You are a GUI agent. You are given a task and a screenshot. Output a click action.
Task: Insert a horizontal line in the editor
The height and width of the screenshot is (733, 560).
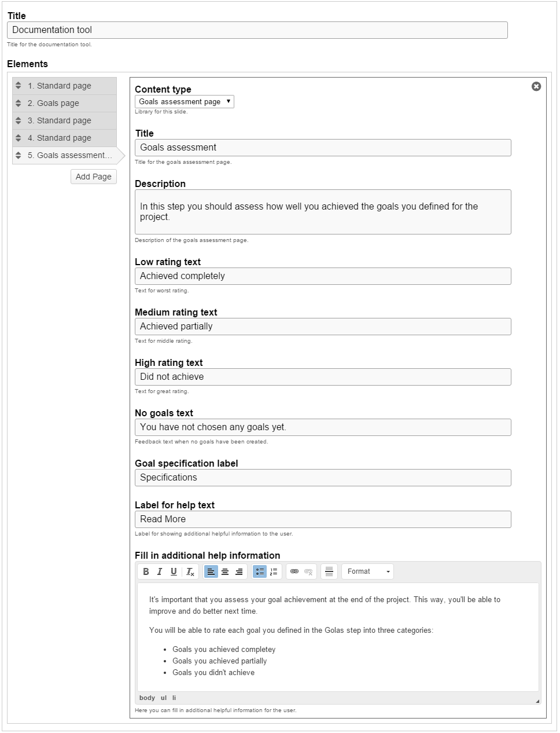[x=329, y=571]
